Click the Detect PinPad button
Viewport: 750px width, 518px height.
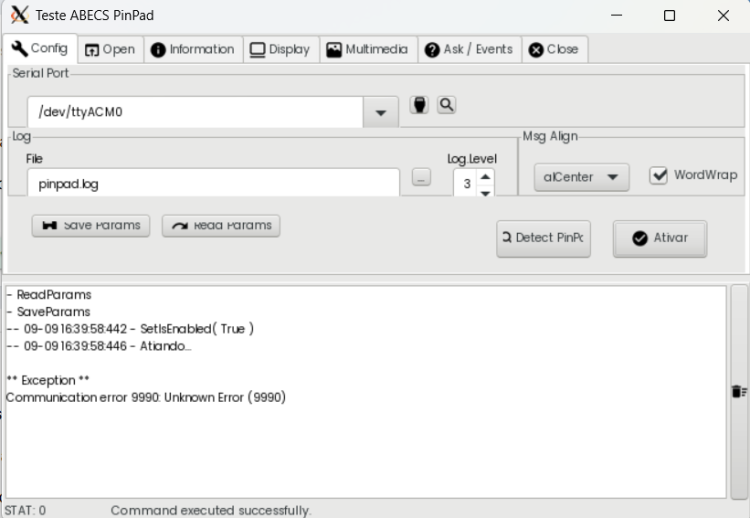[543, 238]
